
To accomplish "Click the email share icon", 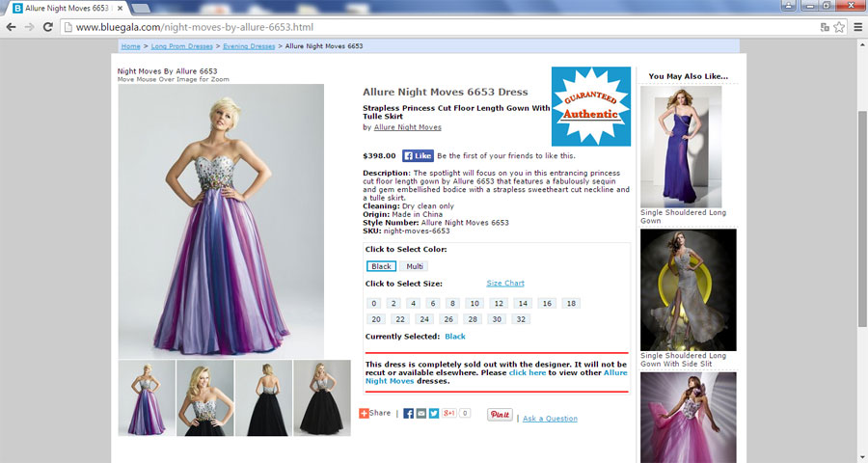I will (x=421, y=413).
